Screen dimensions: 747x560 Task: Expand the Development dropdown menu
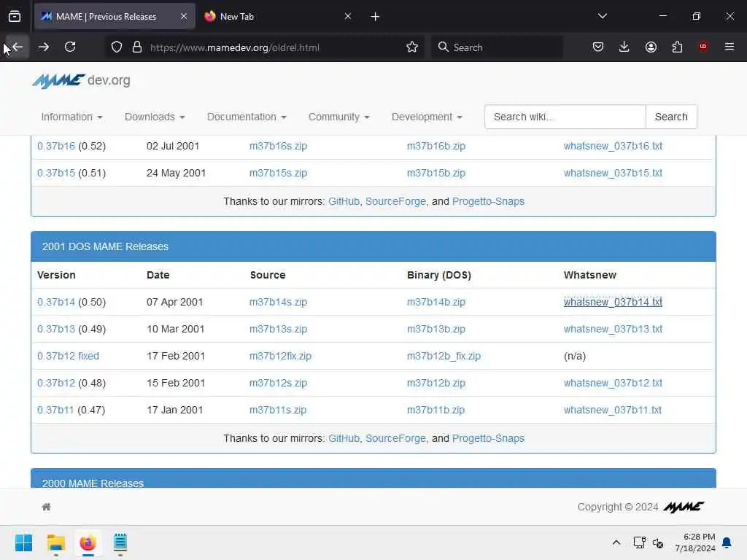point(427,117)
